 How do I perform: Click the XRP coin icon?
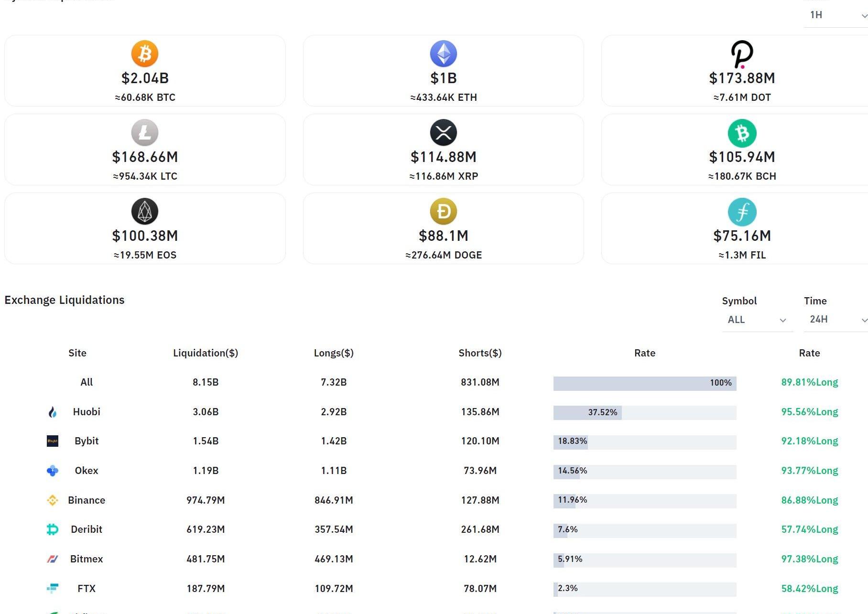point(444,132)
